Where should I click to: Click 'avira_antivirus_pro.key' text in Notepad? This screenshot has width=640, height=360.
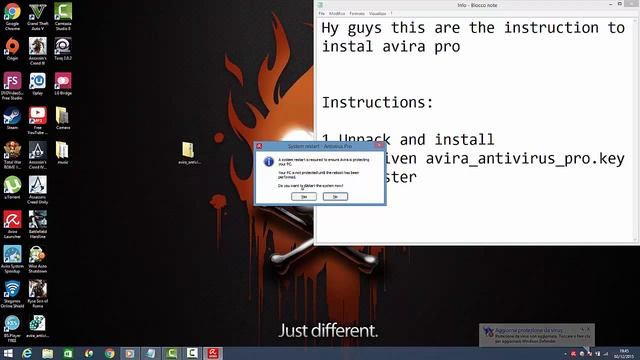pos(525,159)
